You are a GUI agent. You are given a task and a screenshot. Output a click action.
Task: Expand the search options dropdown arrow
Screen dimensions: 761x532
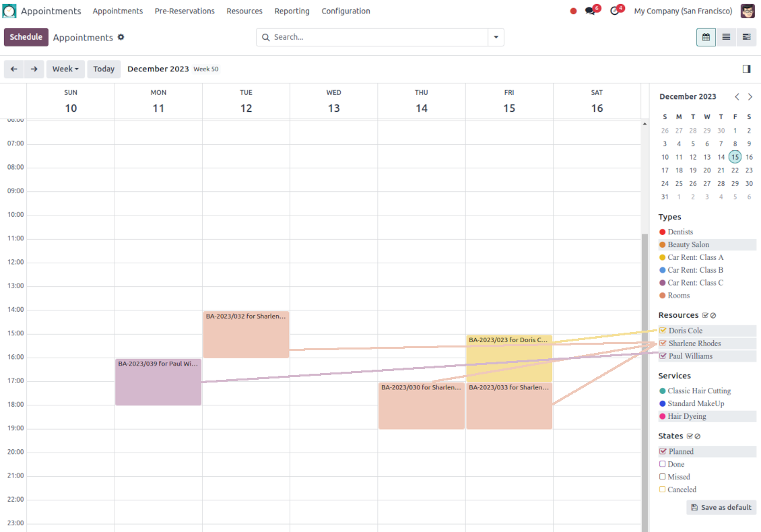pos(496,37)
